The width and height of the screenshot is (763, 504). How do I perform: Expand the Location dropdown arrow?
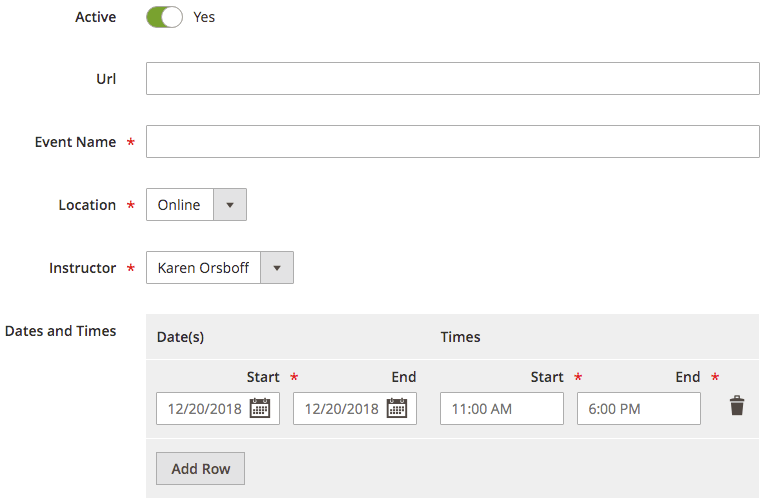[229, 205]
